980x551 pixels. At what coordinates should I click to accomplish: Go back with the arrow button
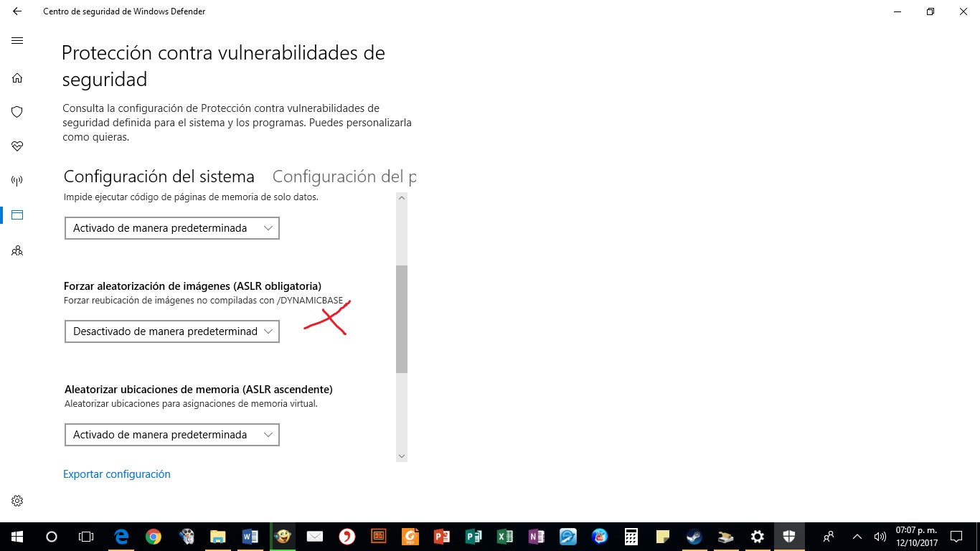tap(17, 11)
